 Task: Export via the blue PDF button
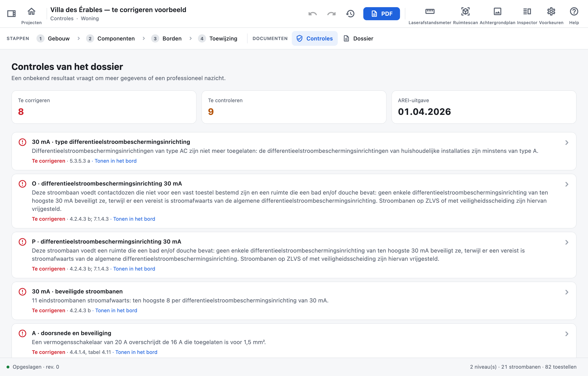(381, 14)
